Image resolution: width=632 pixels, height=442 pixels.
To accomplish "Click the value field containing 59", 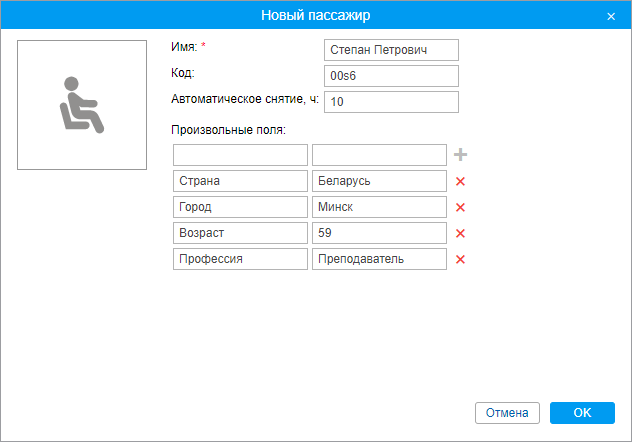I will click(379, 233).
